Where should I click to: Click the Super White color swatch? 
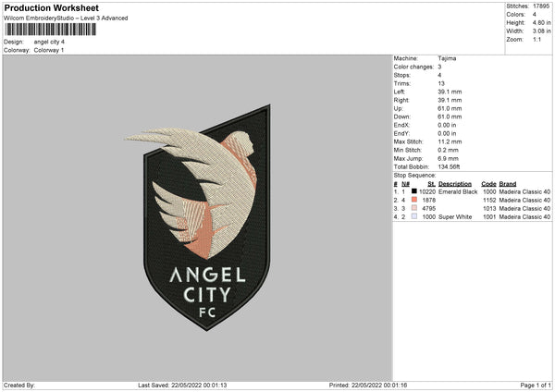tap(414, 216)
